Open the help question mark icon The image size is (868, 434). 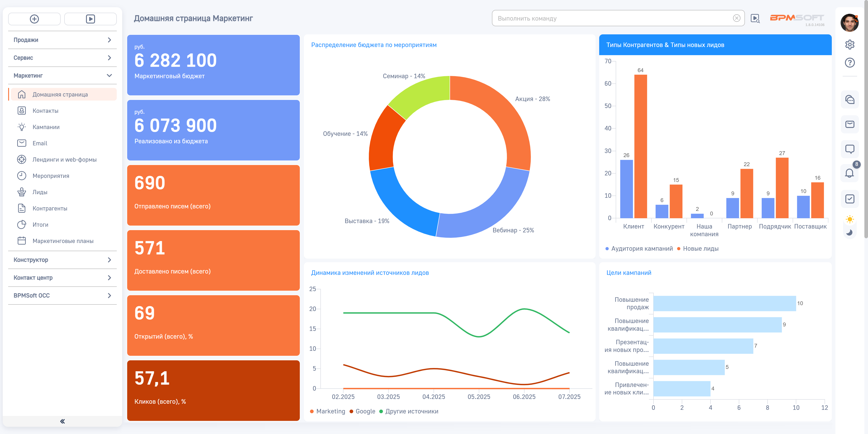[x=849, y=63]
